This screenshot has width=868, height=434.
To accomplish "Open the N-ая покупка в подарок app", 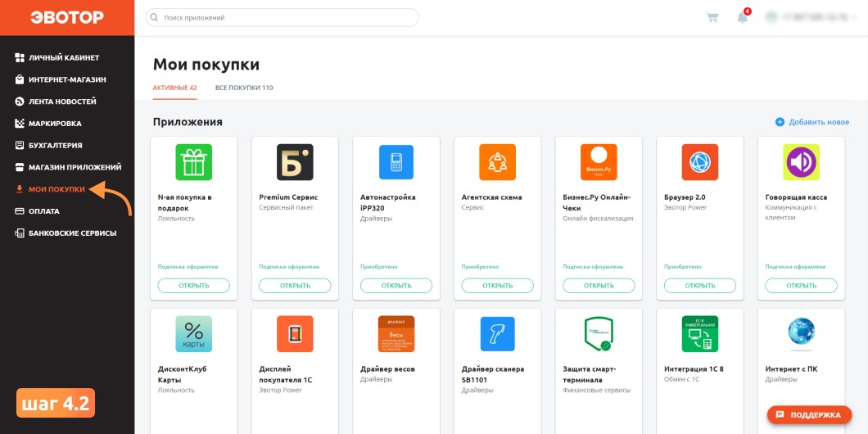I will tap(194, 286).
